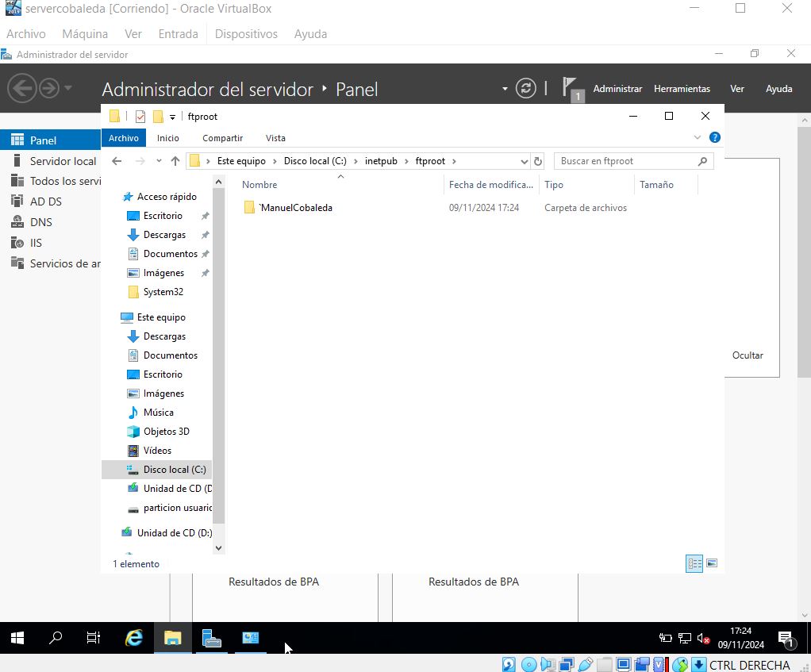The width and height of the screenshot is (811, 672).
Task: Open recent locations dropdown arrow
Action: (x=159, y=161)
